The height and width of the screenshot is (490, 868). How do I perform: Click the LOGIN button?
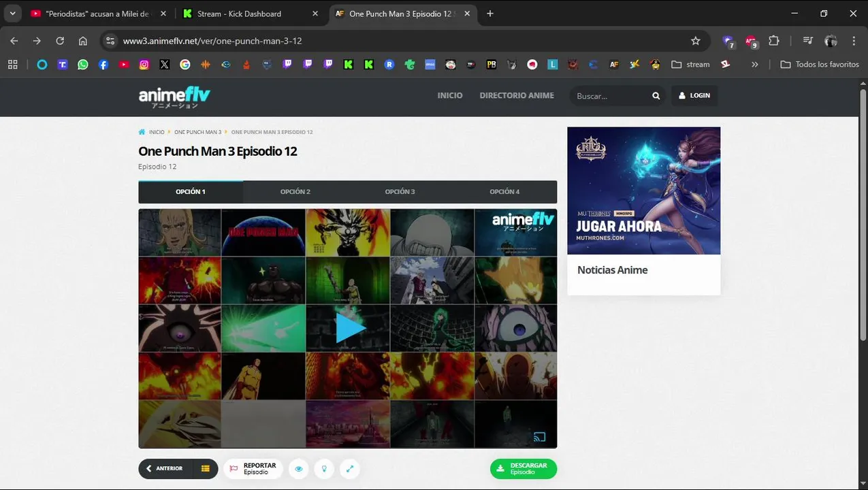click(x=694, y=96)
